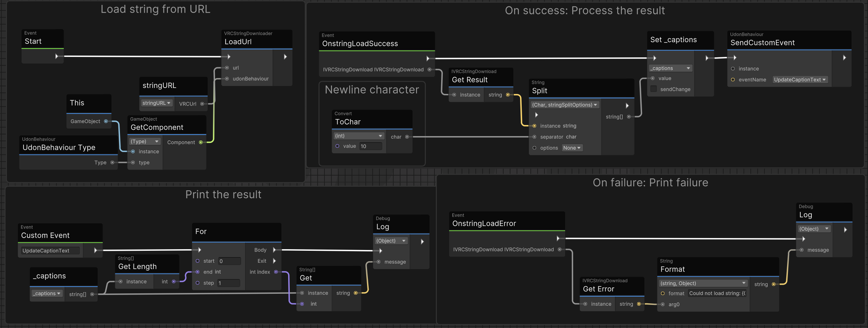
Task: Select the 'On success: Process the result' group title
Action: [585, 10]
